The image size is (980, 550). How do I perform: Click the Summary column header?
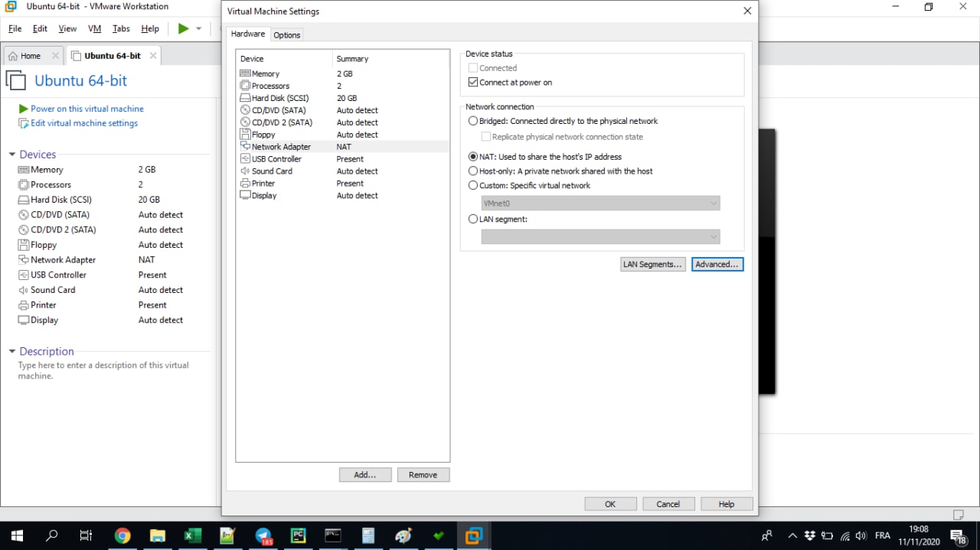tap(391, 59)
